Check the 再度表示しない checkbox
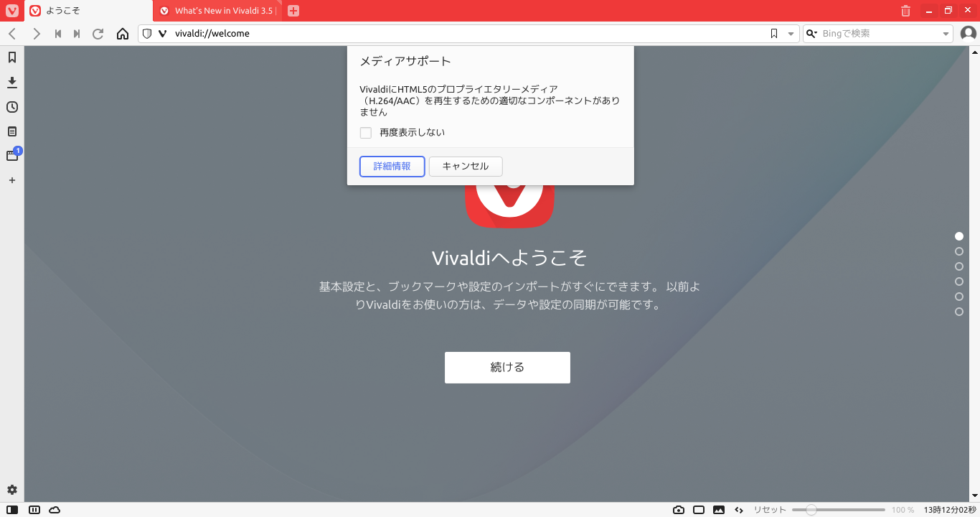This screenshot has height=517, width=980. [x=366, y=133]
